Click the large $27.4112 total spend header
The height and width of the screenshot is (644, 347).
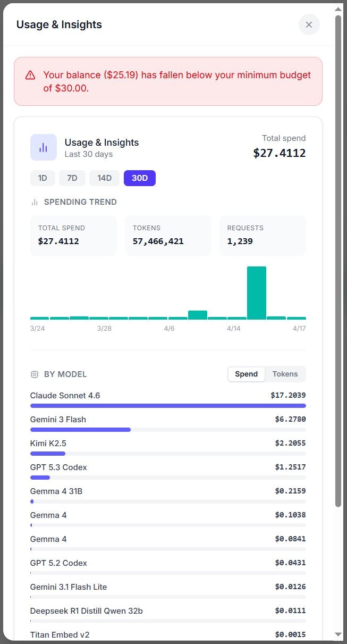[280, 154]
